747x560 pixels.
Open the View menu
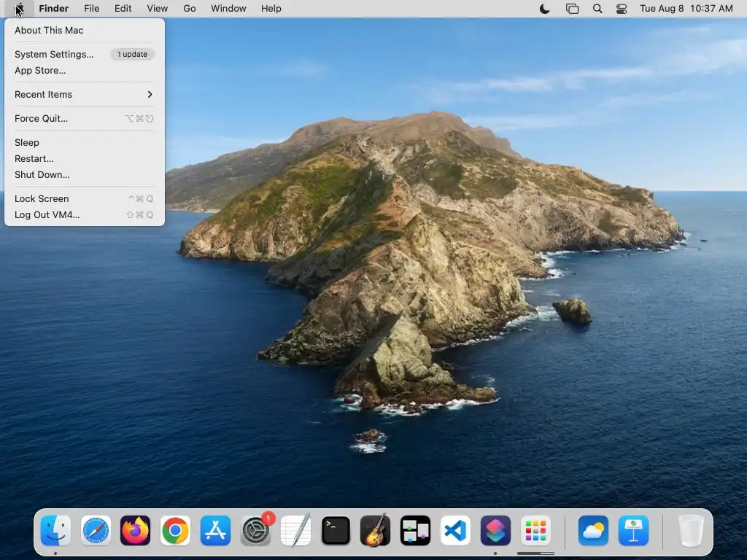(157, 9)
